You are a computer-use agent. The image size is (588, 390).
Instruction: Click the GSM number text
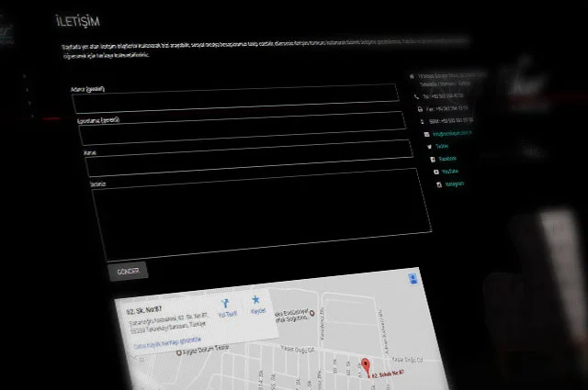pos(451,121)
